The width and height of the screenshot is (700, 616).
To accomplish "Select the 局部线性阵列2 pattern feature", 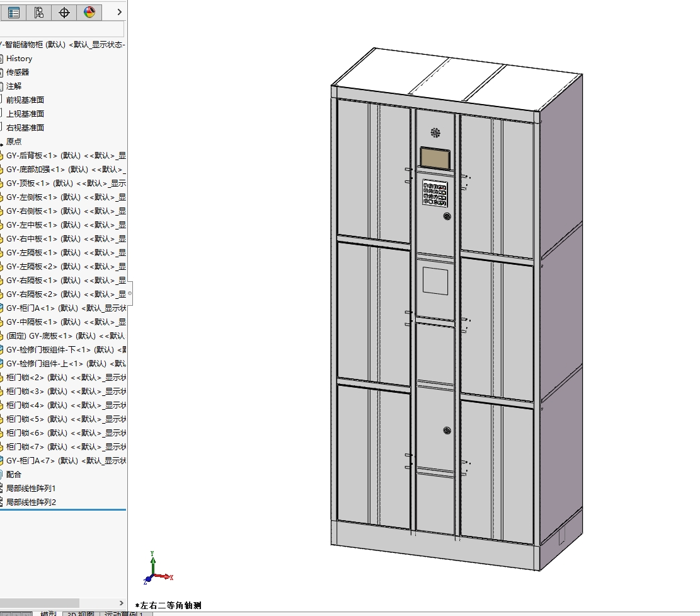I will pyautogui.click(x=30, y=502).
